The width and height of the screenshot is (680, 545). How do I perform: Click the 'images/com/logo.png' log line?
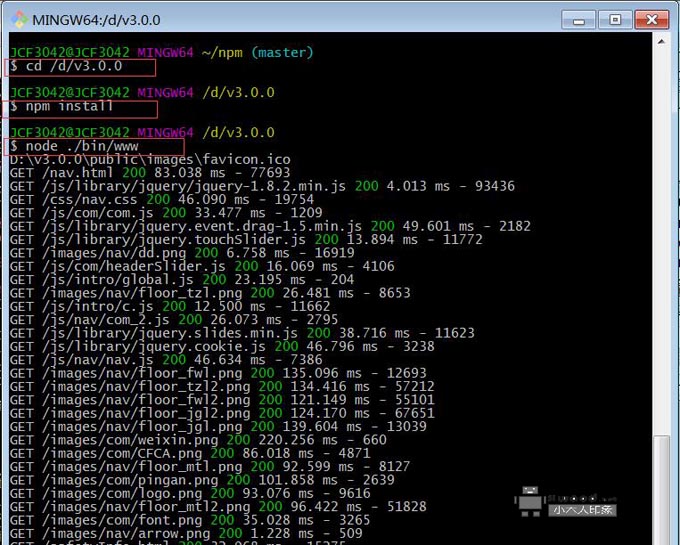click(190, 493)
